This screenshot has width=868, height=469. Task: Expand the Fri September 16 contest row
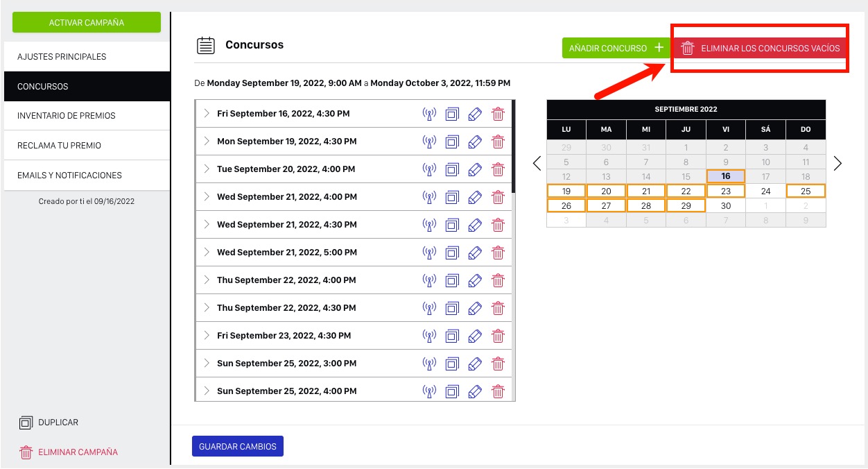207,113
